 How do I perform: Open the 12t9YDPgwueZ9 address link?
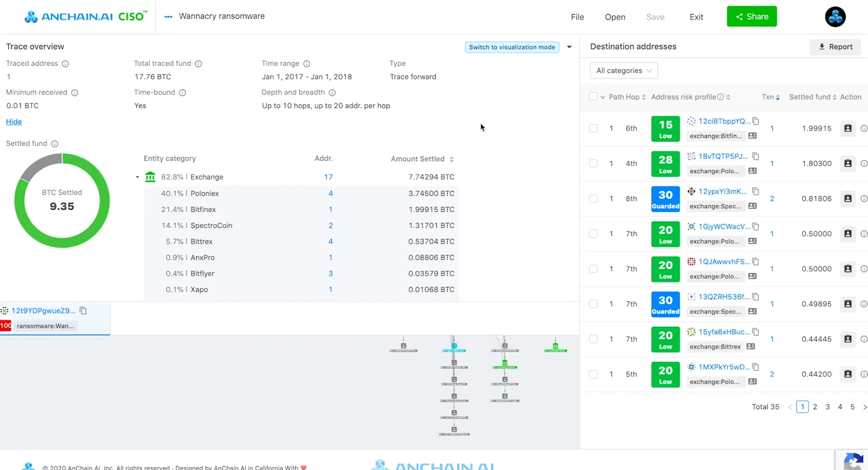click(43, 310)
